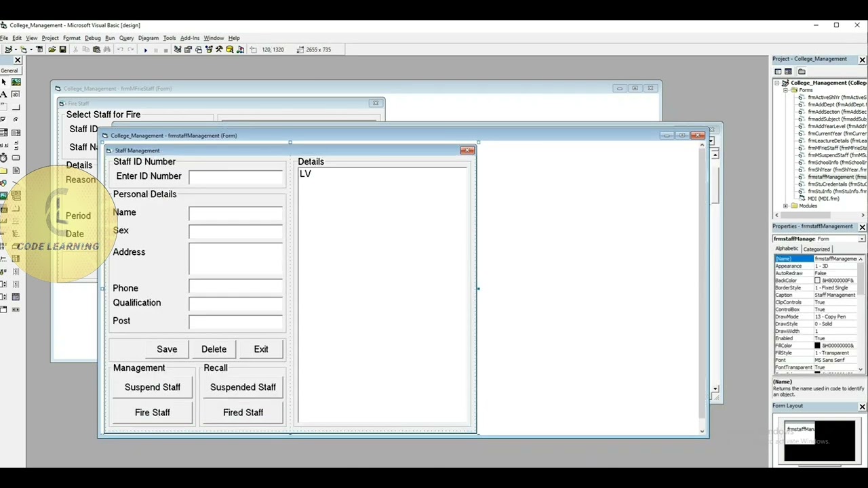This screenshot has width=868, height=488.
Task: Click the Suspend Staff button
Action: tap(153, 387)
